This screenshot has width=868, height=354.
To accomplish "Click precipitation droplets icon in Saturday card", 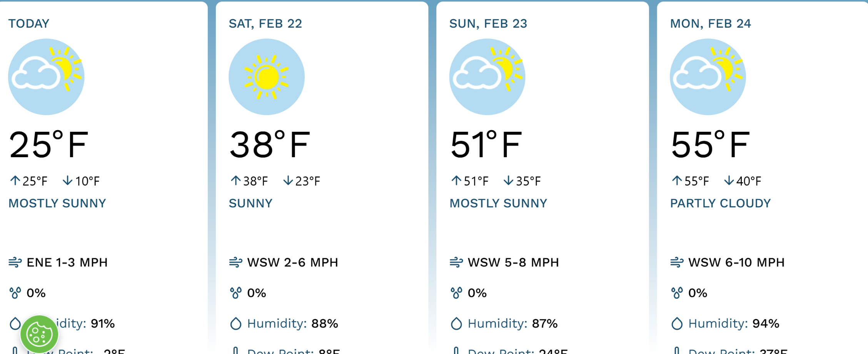I will (x=235, y=293).
